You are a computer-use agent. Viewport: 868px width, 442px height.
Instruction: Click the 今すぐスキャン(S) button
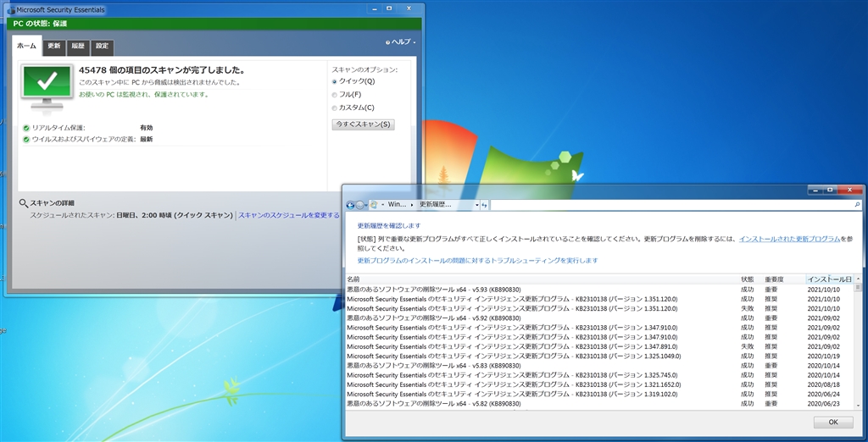(x=363, y=124)
